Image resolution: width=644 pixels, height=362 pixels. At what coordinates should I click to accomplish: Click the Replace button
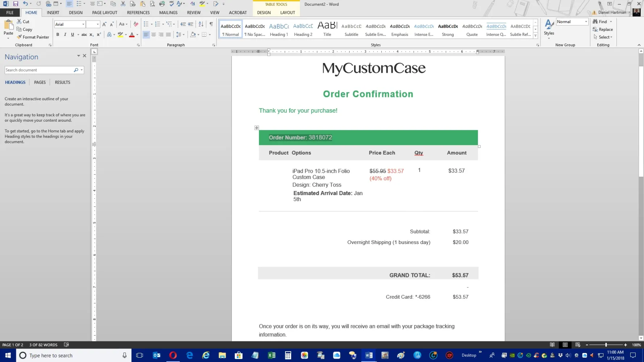point(603,29)
